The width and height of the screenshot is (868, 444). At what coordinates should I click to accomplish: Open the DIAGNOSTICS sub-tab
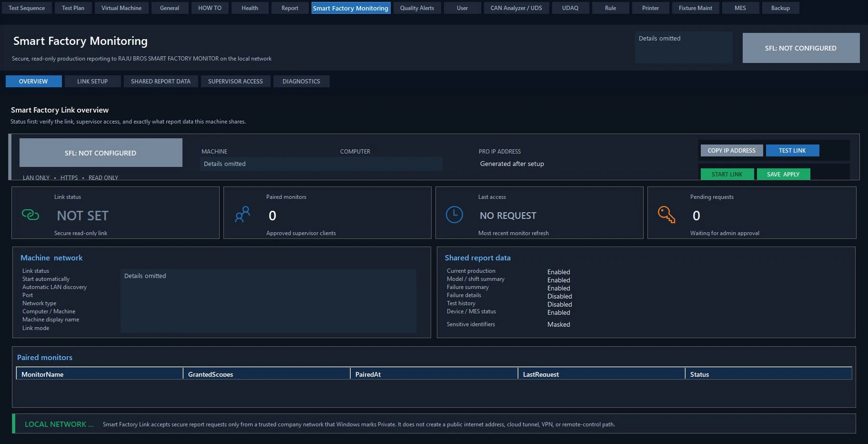click(301, 82)
